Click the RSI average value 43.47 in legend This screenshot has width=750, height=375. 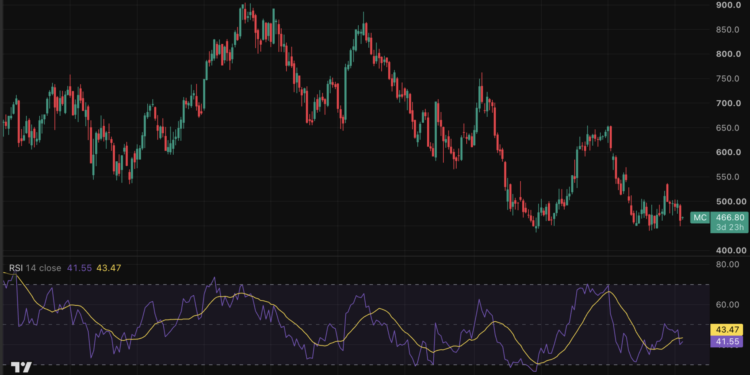click(108, 268)
